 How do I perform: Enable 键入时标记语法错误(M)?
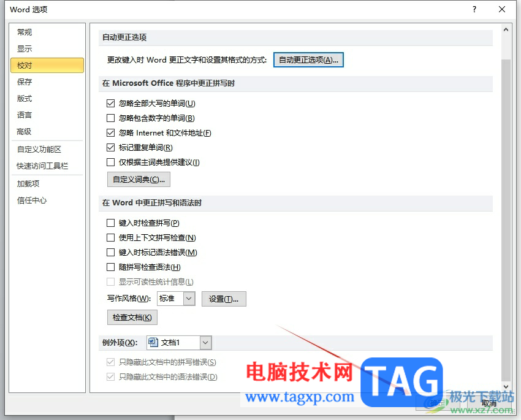111,253
